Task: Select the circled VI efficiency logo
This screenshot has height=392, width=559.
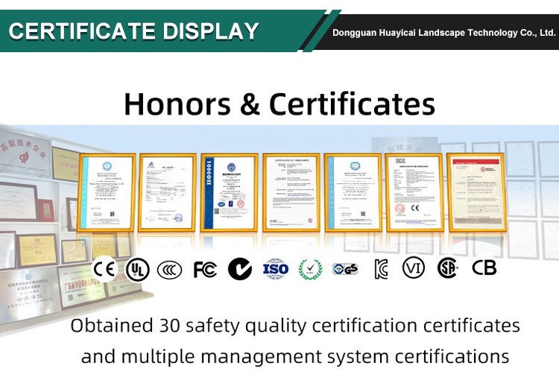Action: pos(414,268)
